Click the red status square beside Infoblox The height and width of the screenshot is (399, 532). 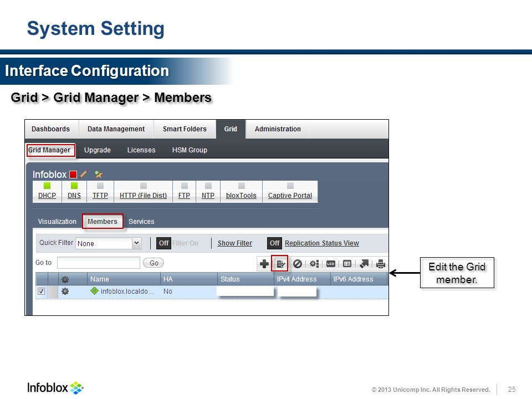73,175
